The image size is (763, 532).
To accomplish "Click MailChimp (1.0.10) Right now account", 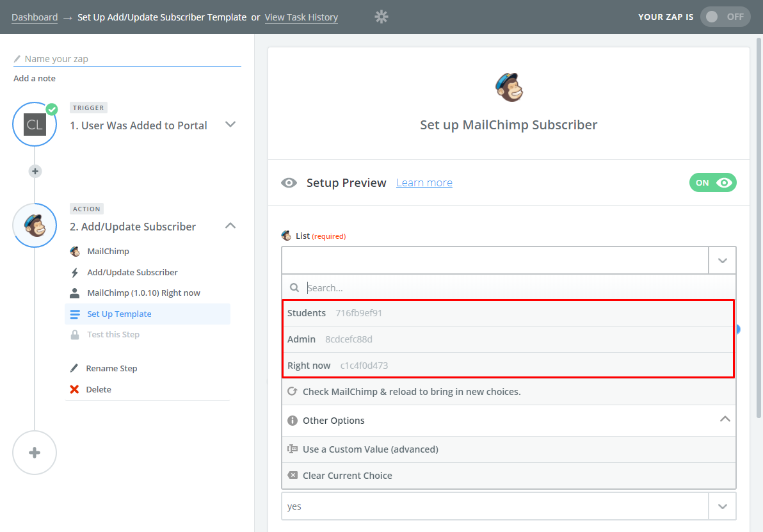I will [143, 293].
